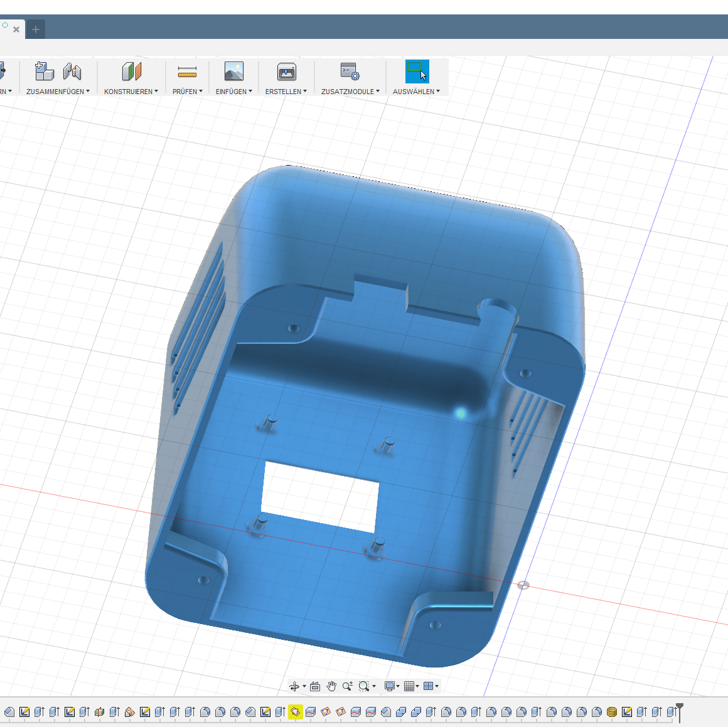This screenshot has width=728, height=727.
Task: Click the Look At view icon
Action: click(314, 686)
